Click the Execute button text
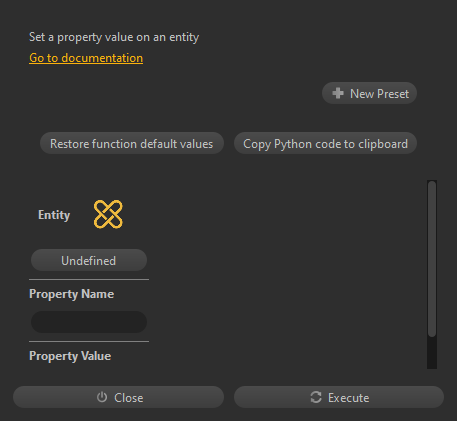This screenshot has height=421, width=457. click(349, 398)
